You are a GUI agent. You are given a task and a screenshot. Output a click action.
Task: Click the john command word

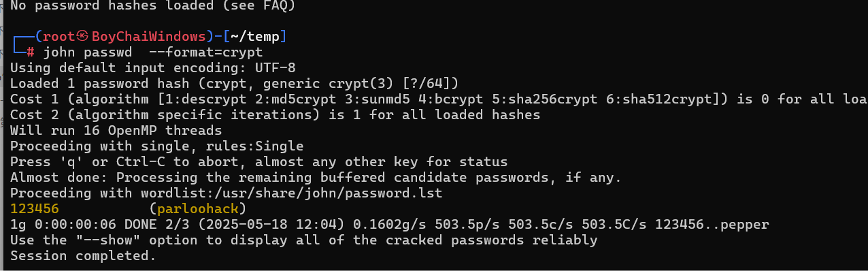pyautogui.click(x=59, y=52)
